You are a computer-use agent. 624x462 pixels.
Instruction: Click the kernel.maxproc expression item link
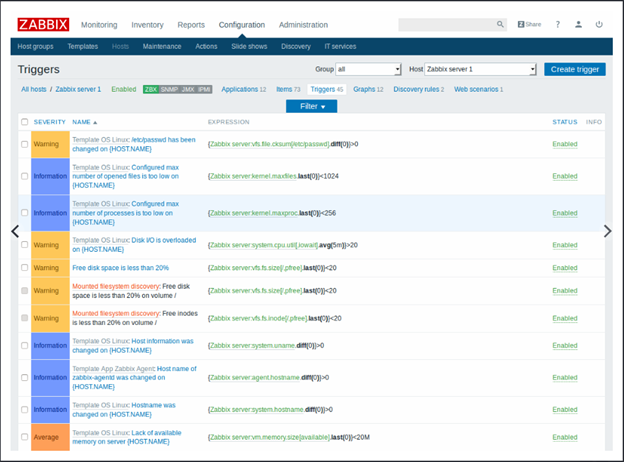(254, 213)
